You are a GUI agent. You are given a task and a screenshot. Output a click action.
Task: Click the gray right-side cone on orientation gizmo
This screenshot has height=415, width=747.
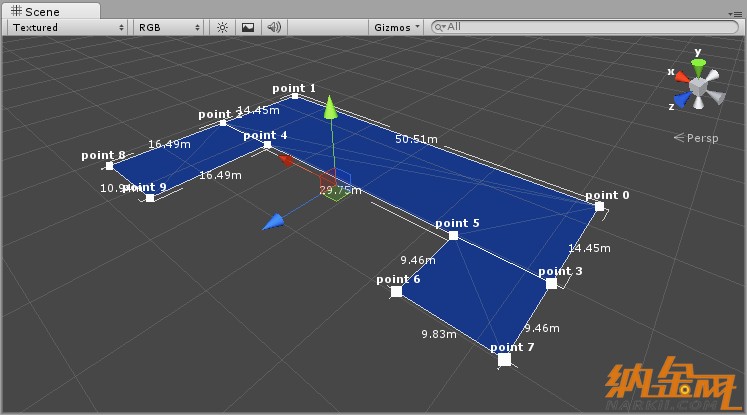[x=716, y=96]
